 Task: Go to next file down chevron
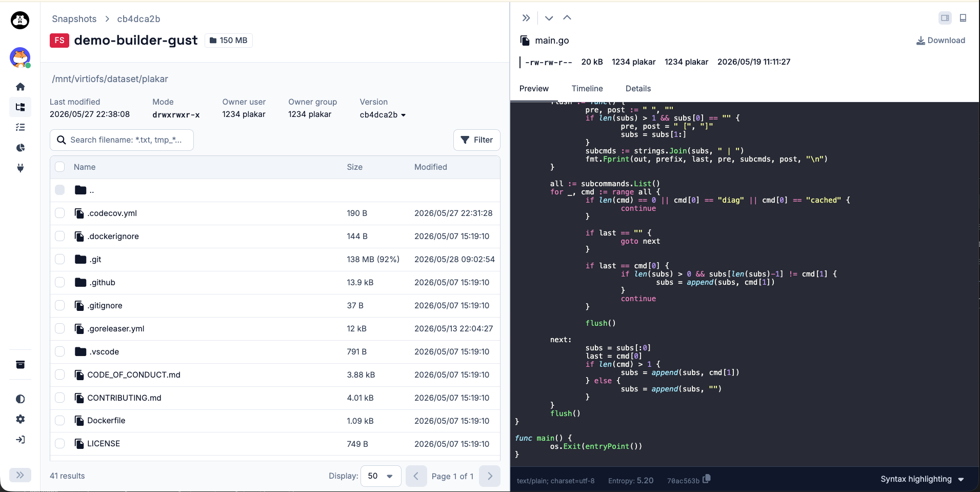point(549,18)
